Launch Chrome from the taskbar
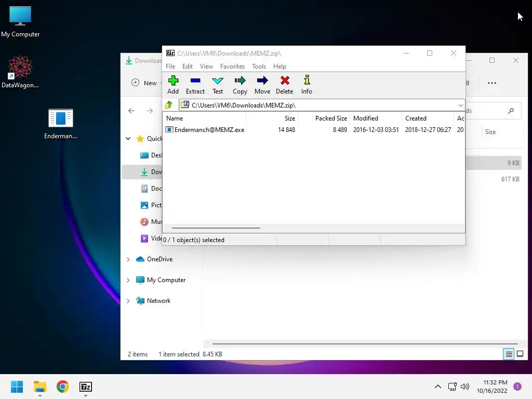This screenshot has width=532, height=399. point(63,387)
